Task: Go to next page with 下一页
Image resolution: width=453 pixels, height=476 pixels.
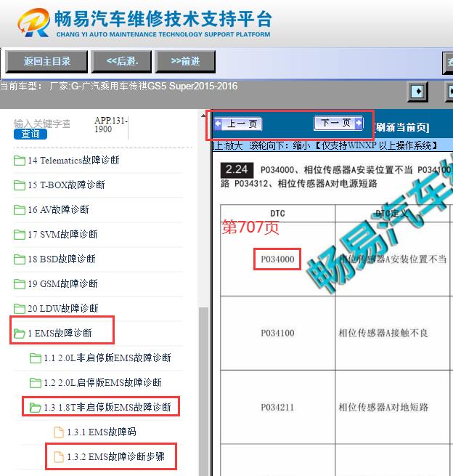Action: point(338,123)
